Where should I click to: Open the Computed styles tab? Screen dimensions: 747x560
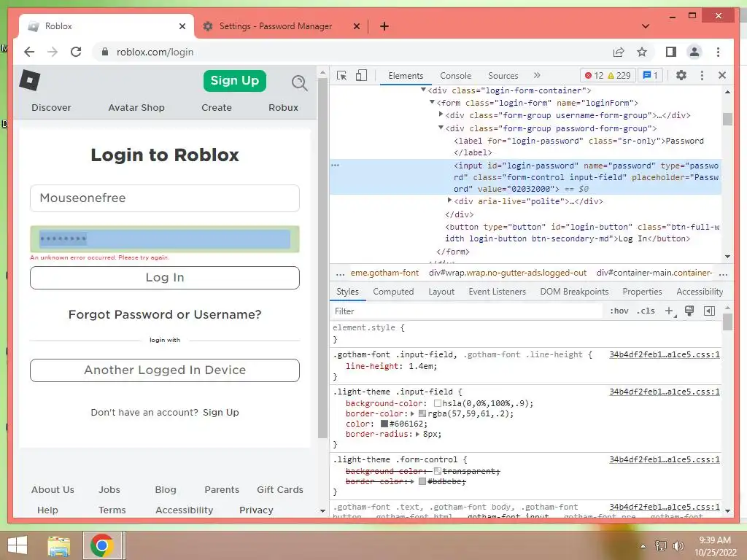(x=393, y=292)
